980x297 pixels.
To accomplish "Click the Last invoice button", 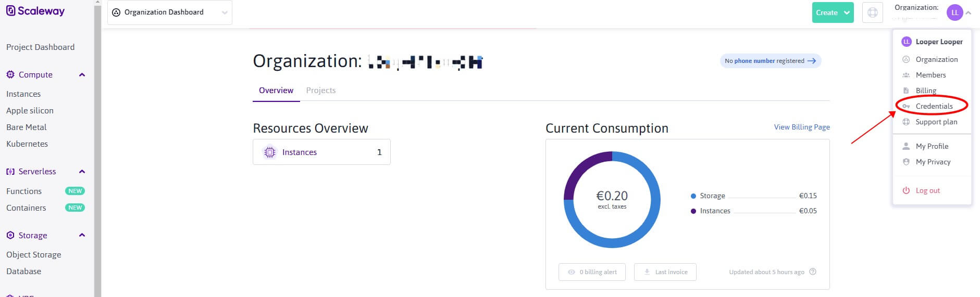I will (665, 272).
